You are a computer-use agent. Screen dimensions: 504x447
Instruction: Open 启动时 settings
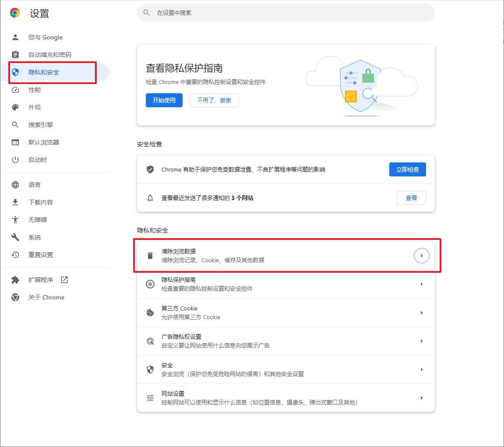click(x=55, y=160)
